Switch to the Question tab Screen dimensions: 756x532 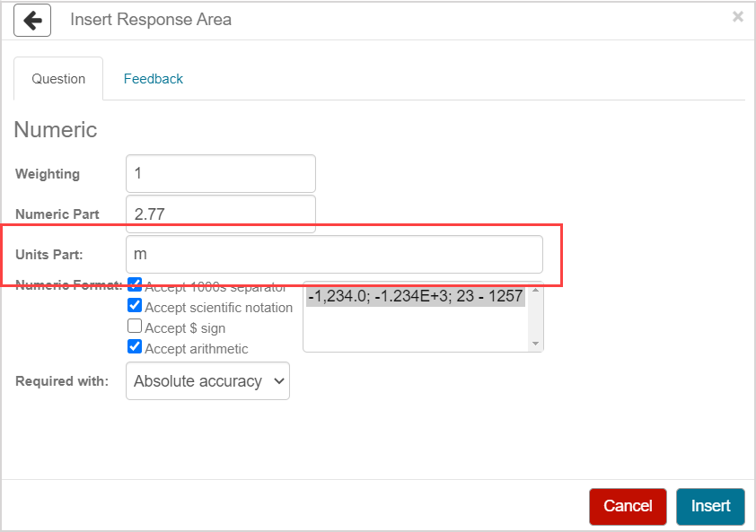[x=58, y=79]
